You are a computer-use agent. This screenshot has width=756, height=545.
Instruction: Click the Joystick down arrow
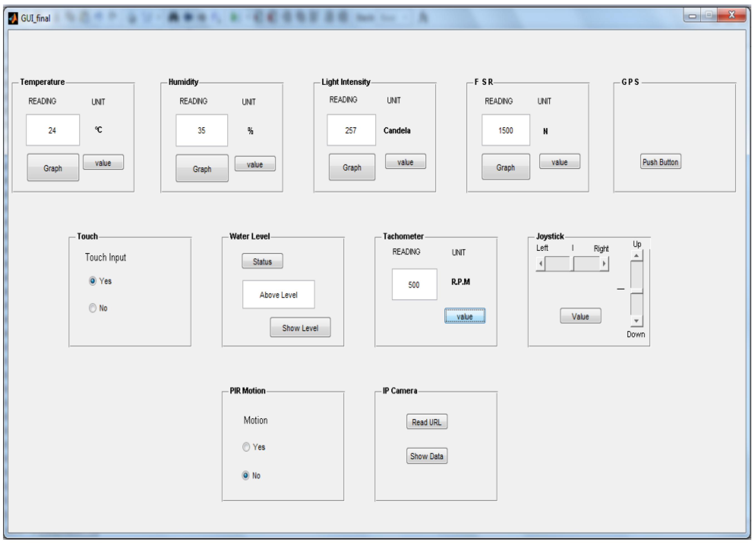click(x=636, y=321)
